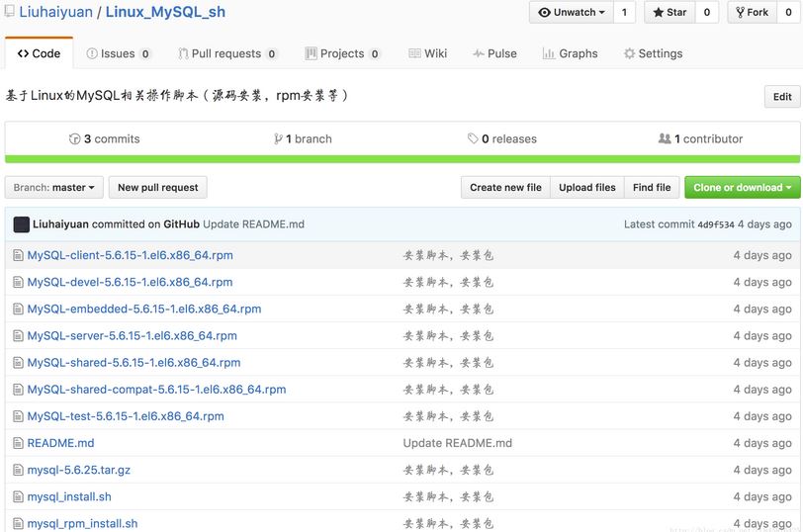Open the Settings tab

653,53
